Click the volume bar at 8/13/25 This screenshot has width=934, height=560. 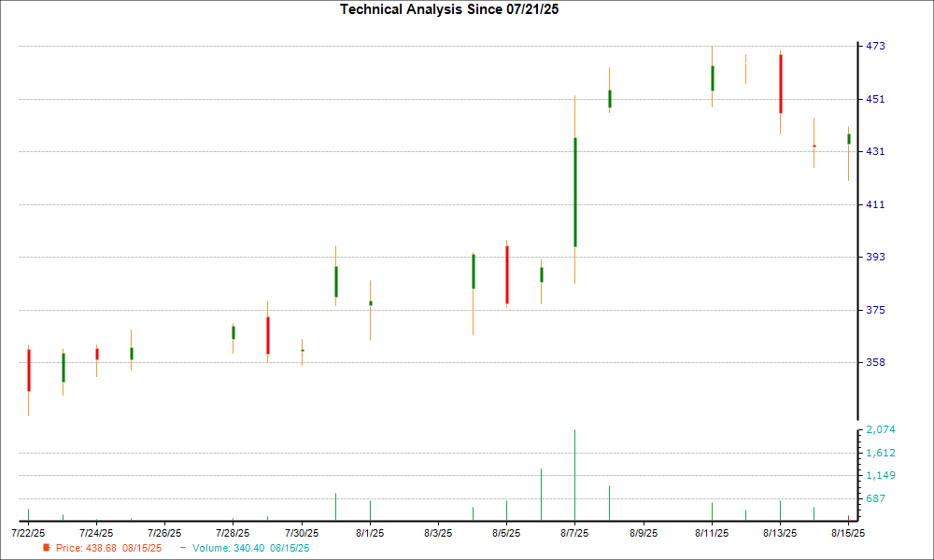point(780,511)
